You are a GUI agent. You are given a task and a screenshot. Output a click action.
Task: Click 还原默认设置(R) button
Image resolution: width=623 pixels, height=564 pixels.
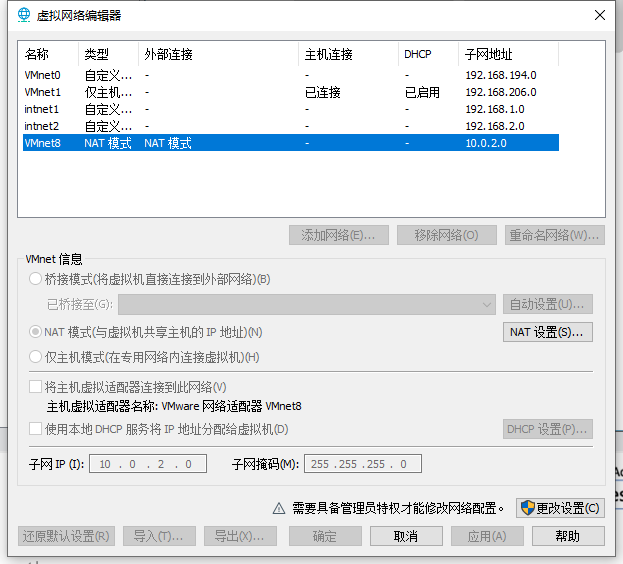pyautogui.click(x=66, y=536)
